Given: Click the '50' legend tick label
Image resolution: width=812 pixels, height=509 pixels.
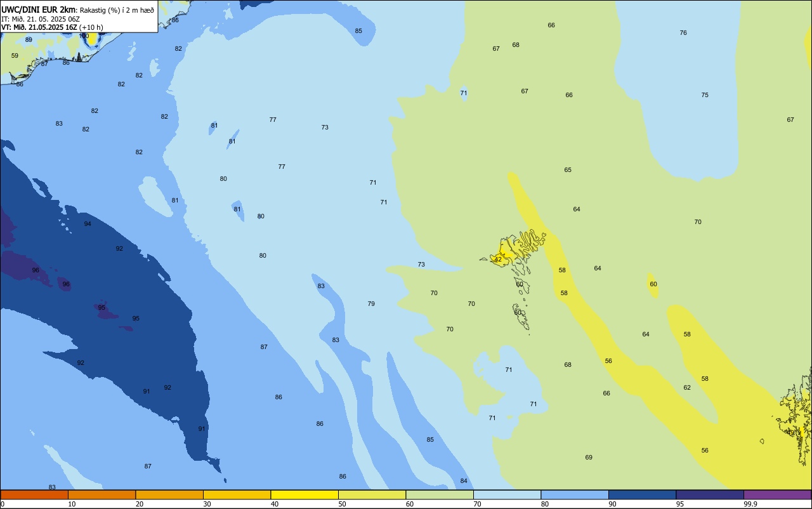Looking at the screenshot, I should (343, 504).
